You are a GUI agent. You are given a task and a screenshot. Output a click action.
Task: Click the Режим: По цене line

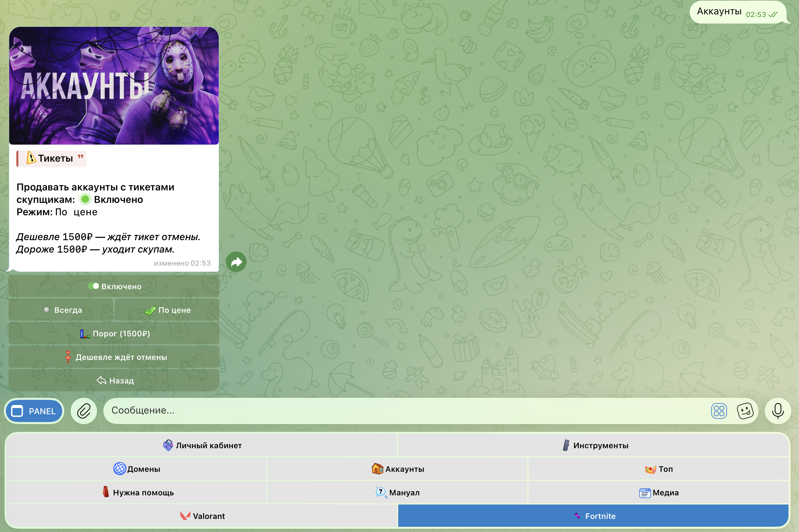pyautogui.click(x=57, y=212)
